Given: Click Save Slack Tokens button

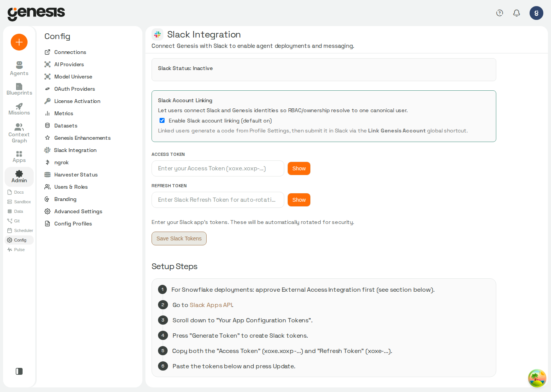Looking at the screenshot, I should 179,238.
